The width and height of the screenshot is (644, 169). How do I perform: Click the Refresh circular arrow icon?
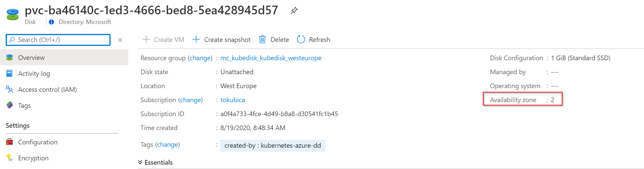301,40
